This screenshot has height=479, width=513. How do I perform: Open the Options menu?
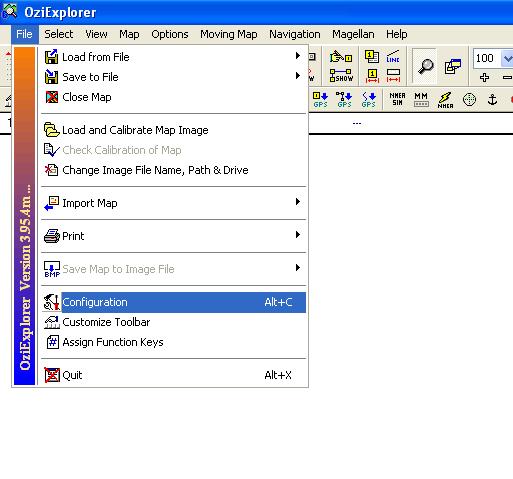170,34
